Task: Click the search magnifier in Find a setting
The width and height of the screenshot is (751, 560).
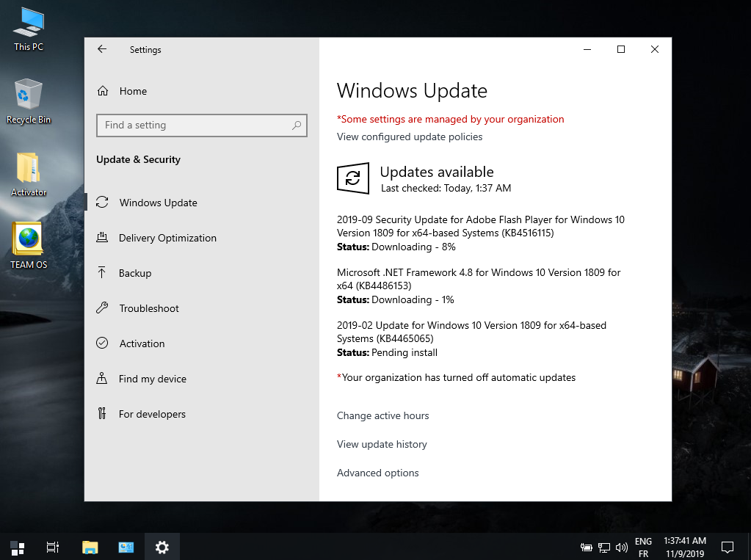Action: 297,125
